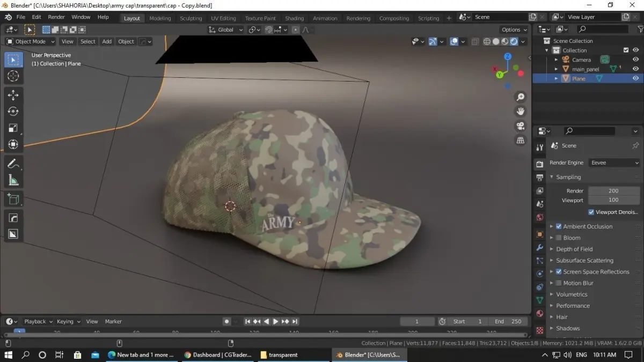Click the Zoom magnifier gizmo in viewport
Image resolution: width=644 pixels, height=362 pixels.
(x=520, y=97)
